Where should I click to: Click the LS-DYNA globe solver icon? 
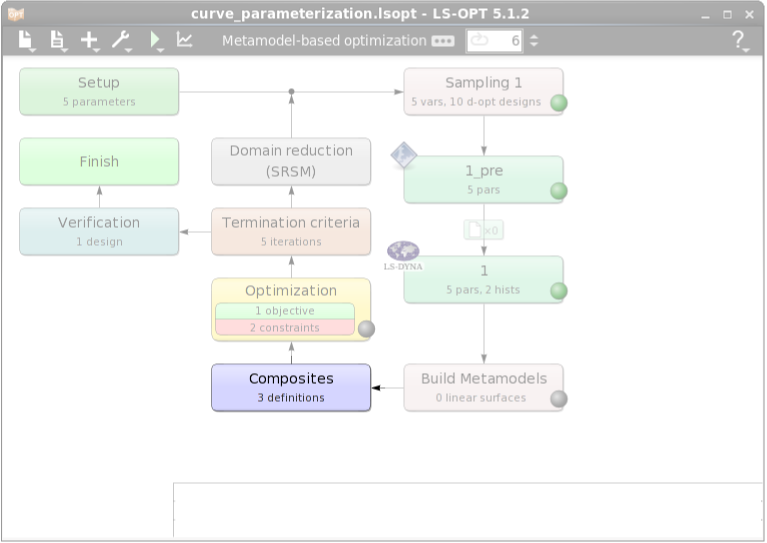coord(403,256)
